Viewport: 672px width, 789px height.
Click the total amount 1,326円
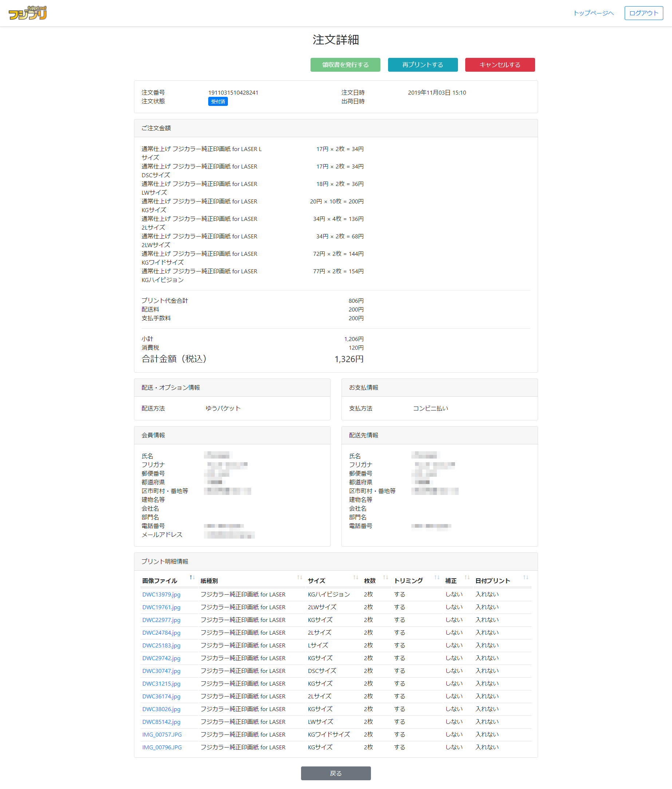coord(349,359)
